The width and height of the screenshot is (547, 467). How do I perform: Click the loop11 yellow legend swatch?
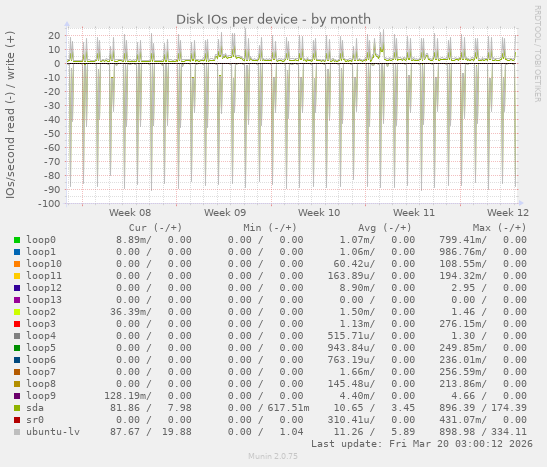17,276
